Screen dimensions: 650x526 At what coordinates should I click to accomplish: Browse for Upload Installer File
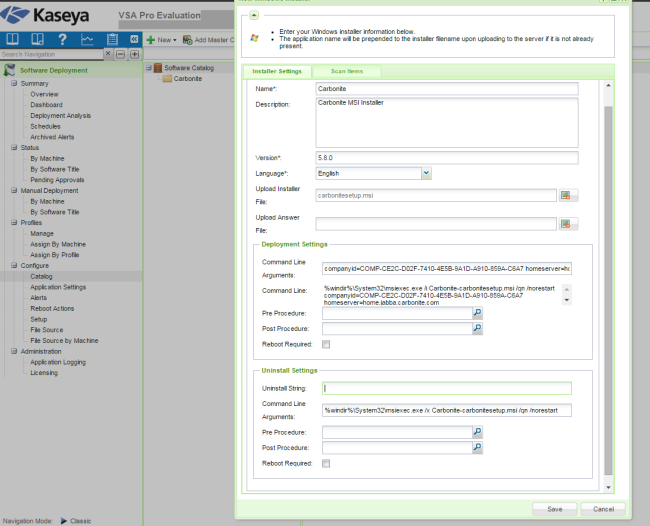[x=568, y=195]
